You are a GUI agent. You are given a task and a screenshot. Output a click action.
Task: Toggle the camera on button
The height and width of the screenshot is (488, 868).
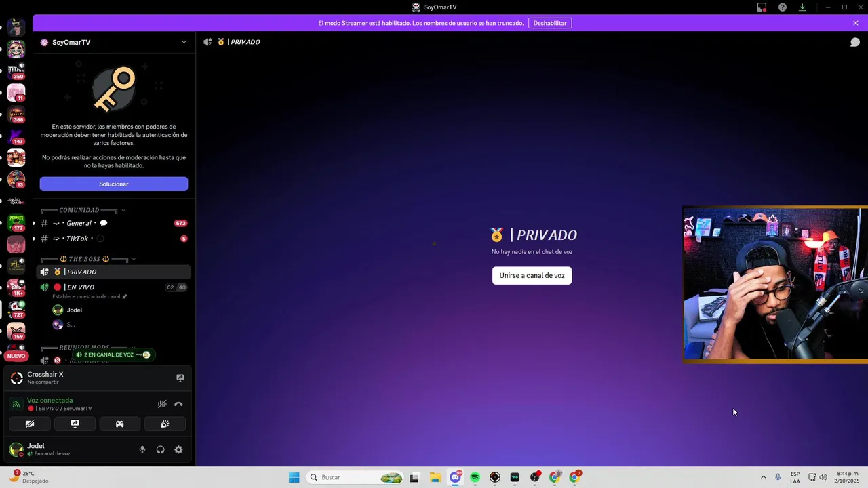30,424
